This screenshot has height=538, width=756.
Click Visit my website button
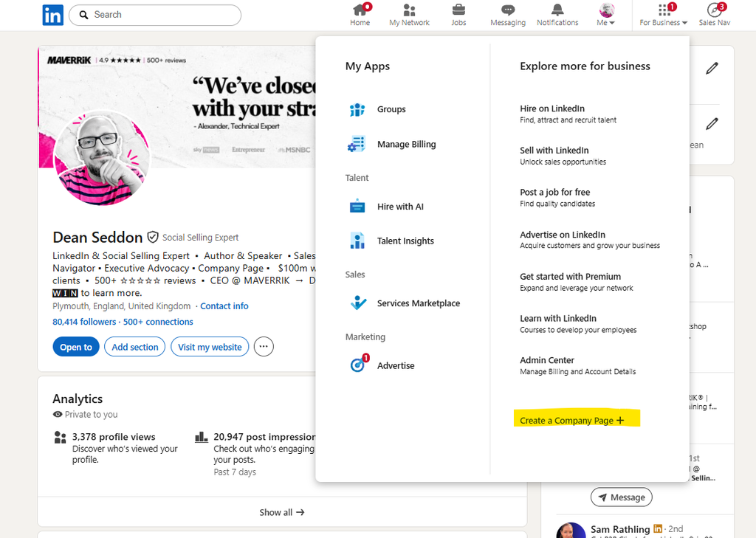point(210,347)
